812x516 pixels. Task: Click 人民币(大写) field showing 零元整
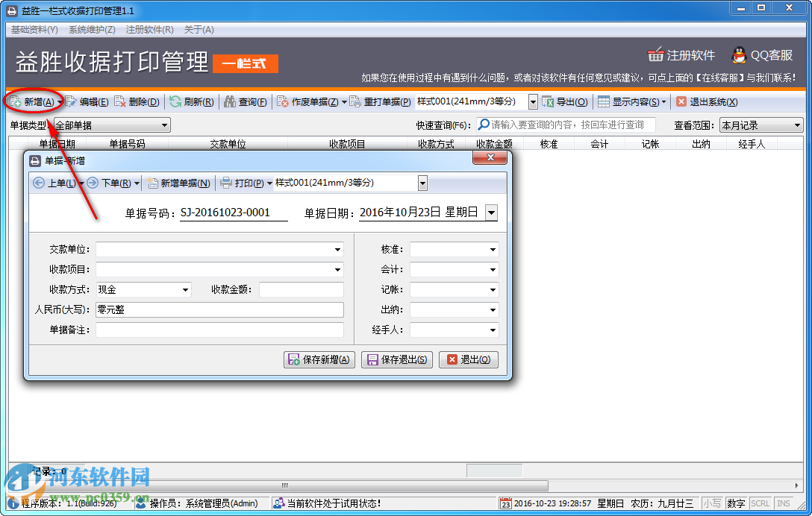coord(219,309)
